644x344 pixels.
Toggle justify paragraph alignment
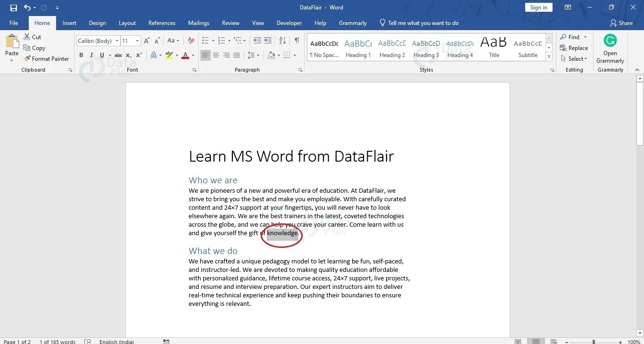237,55
